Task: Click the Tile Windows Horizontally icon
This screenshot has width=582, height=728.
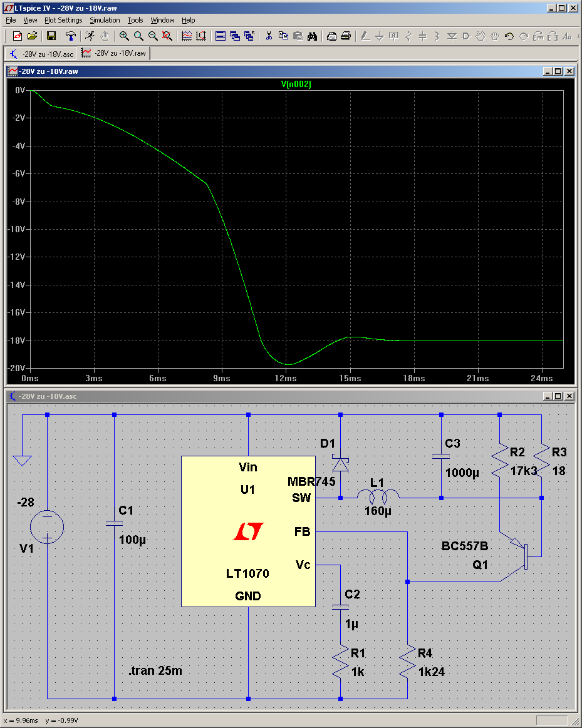Action: click(x=221, y=36)
